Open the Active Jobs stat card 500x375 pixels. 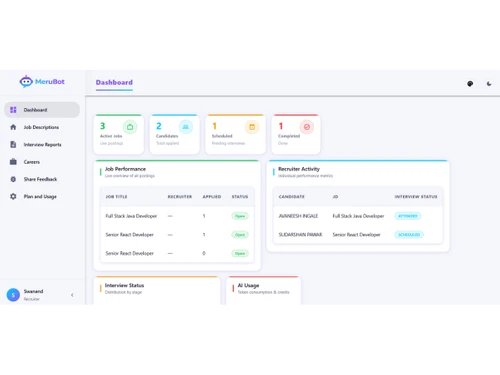pos(119,134)
